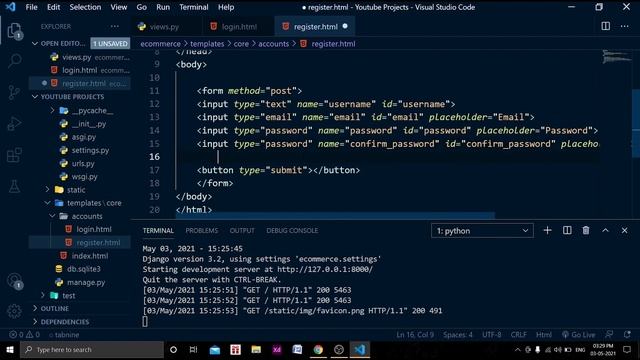Click Ln 16, Col 9 status item
This screenshot has width=640, height=360.
(415, 335)
